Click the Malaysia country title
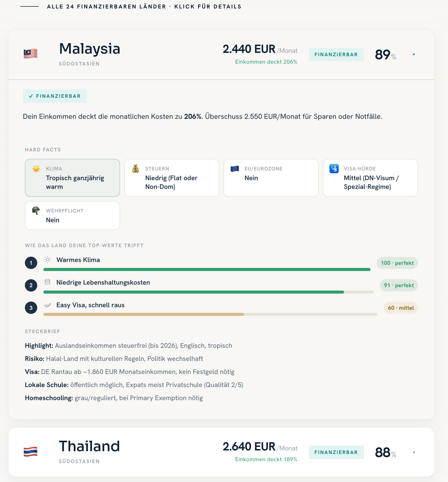 point(89,49)
